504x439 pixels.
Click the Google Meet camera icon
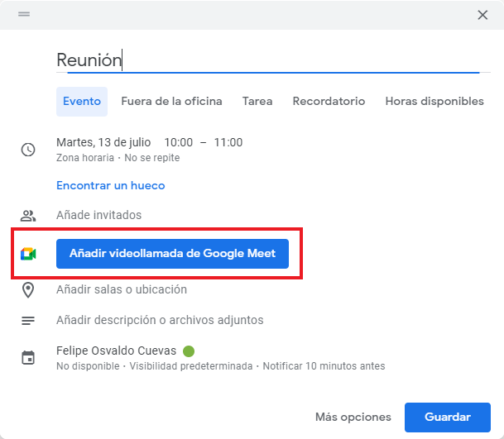click(x=28, y=254)
